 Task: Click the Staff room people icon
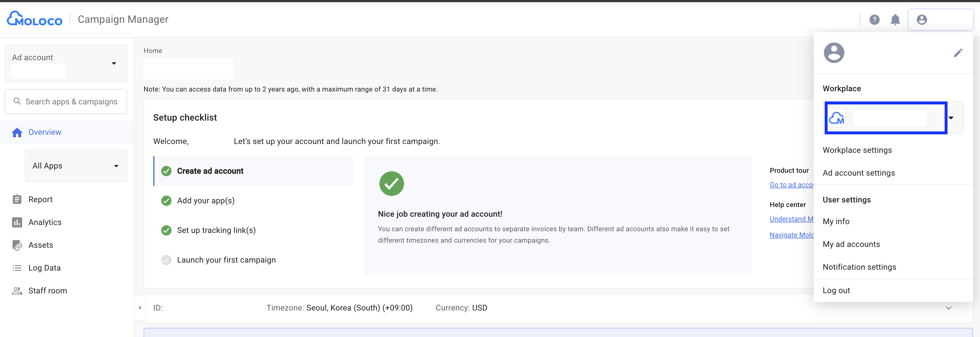tap(17, 291)
